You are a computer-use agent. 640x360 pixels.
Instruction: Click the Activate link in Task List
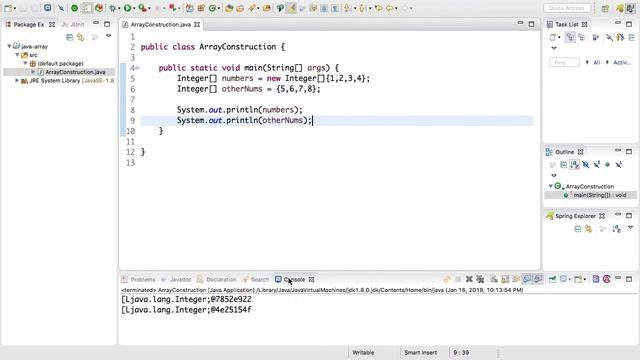coord(622,62)
